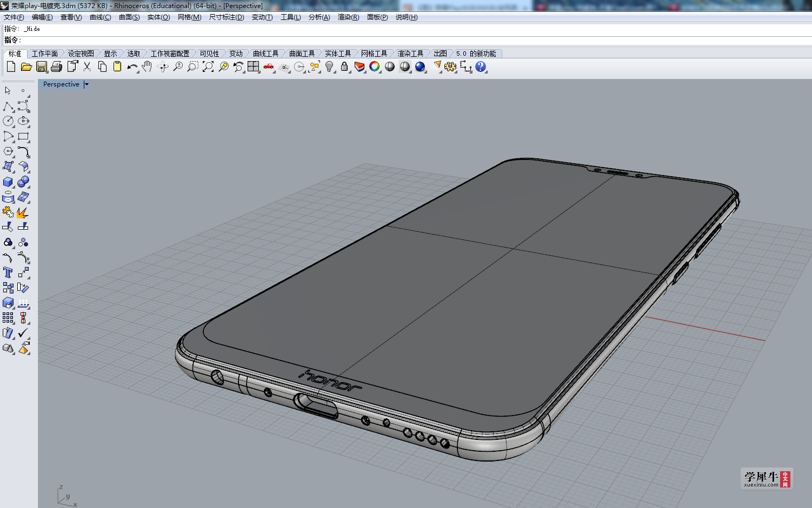Switch to the 曲面工具 toolbar tab
This screenshot has height=508, width=812.
[x=302, y=54]
